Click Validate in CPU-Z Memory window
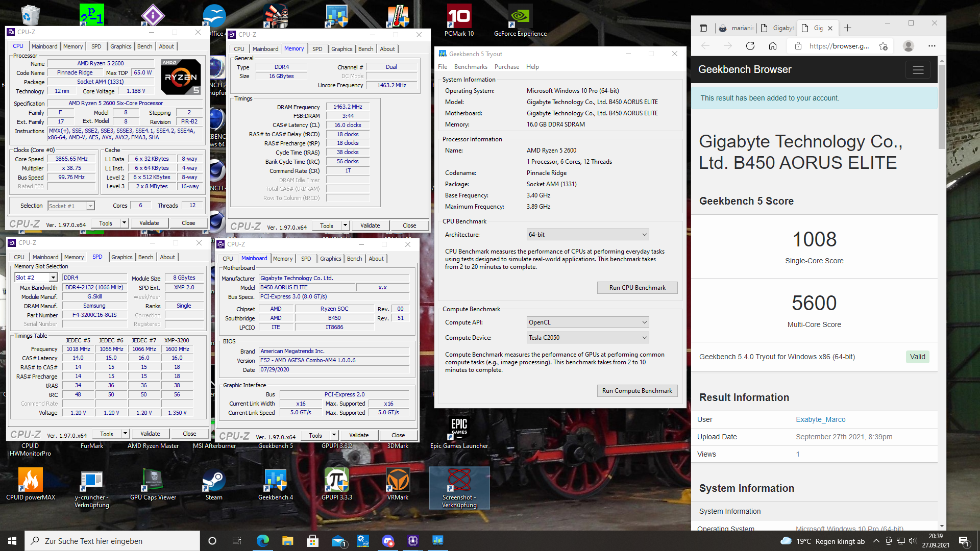Viewport: 980px width, 551px height. point(370,226)
